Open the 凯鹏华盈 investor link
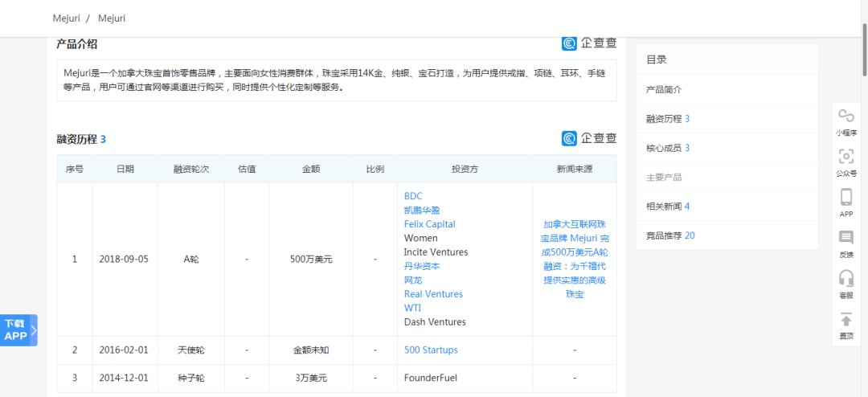The image size is (868, 397). (422, 210)
